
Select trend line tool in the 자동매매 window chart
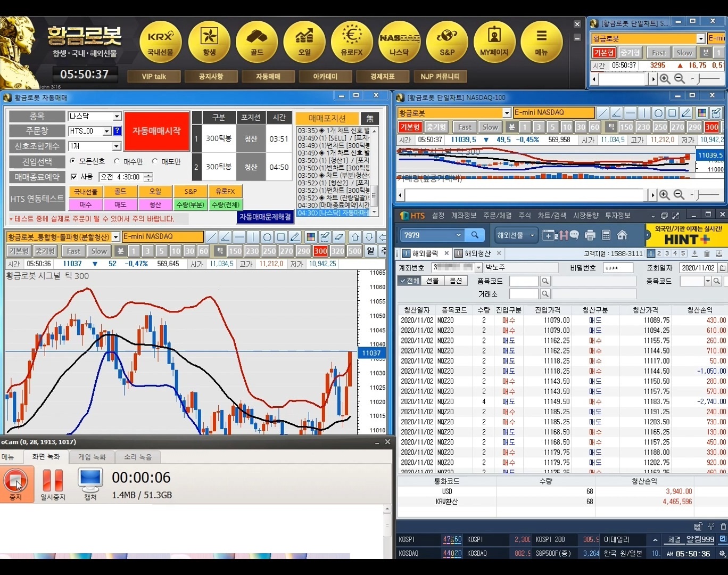(212, 237)
